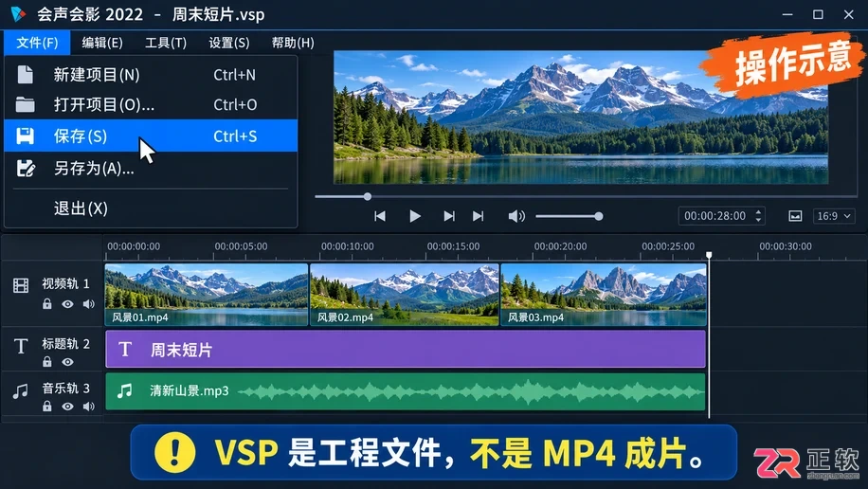Image resolution: width=868 pixels, height=489 pixels.
Task: Toggle visibility of 音乐轨 3
Action: tap(67, 407)
